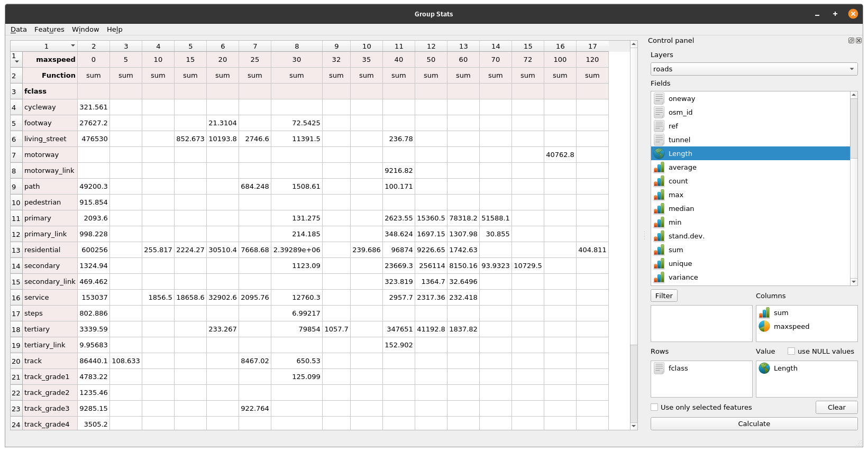Screen dimensions: 868x452
Task: Click service row value 153037
Action: coord(94,297)
